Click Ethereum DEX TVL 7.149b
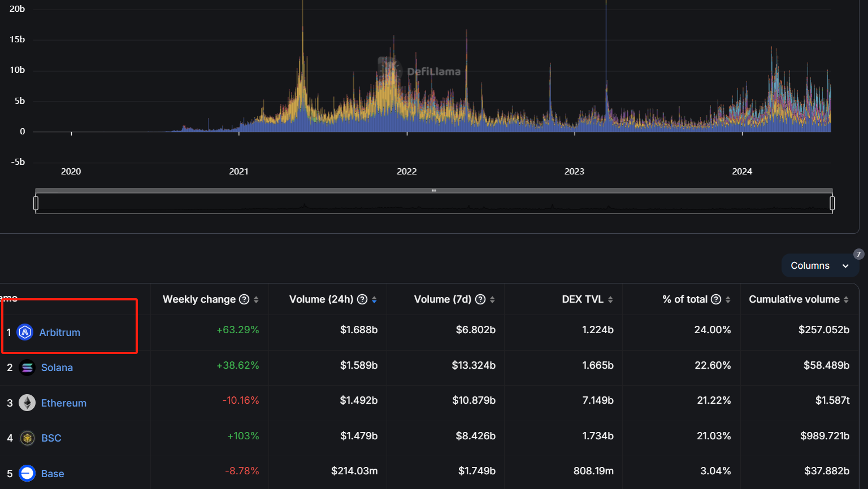The image size is (868, 489). [x=598, y=400]
